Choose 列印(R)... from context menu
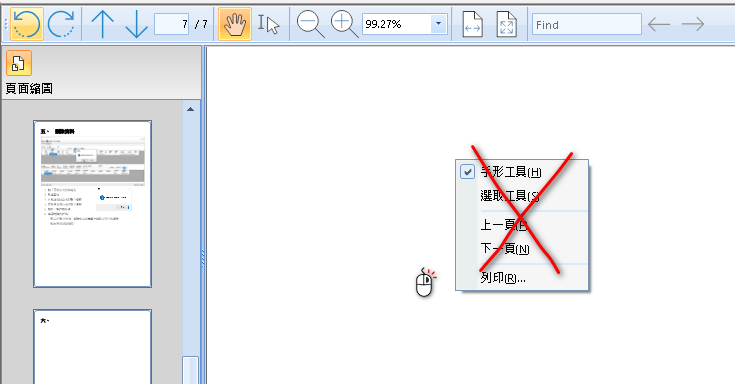This screenshot has width=735, height=384. 503,278
